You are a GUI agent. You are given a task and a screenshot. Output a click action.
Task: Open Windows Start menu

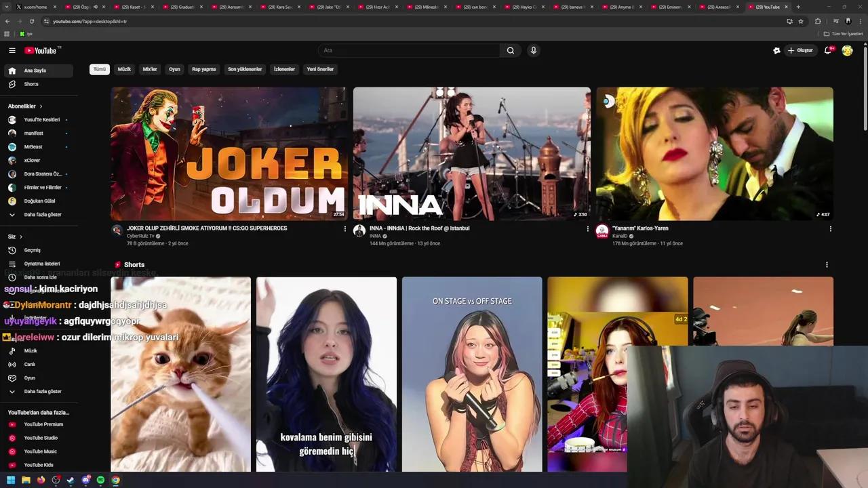(11, 480)
